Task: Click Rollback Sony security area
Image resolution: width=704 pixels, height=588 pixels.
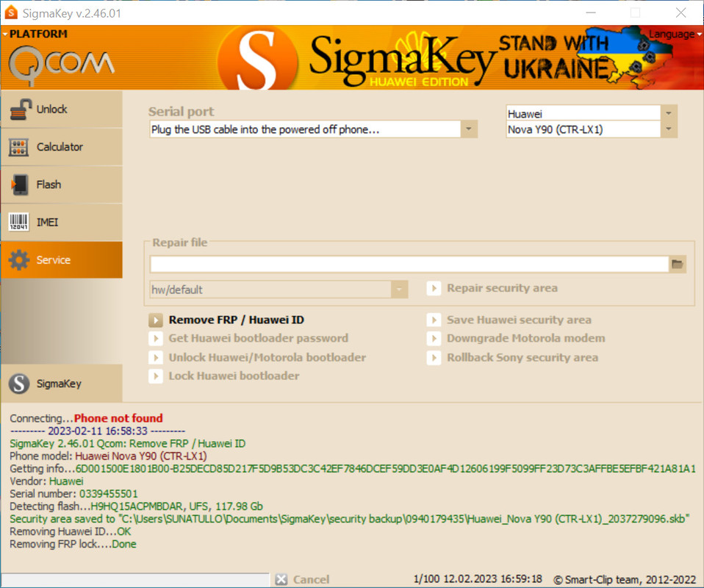Action: pos(522,357)
